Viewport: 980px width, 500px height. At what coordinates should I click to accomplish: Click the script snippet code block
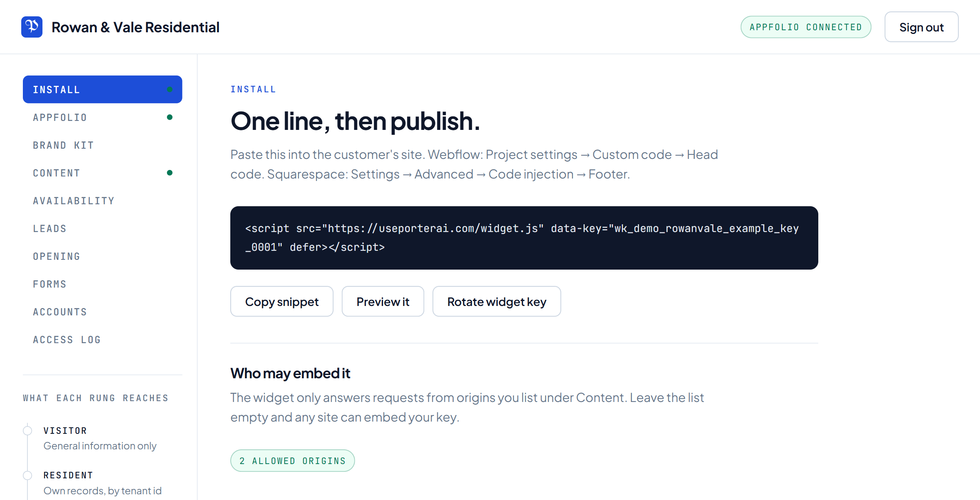[x=524, y=238]
